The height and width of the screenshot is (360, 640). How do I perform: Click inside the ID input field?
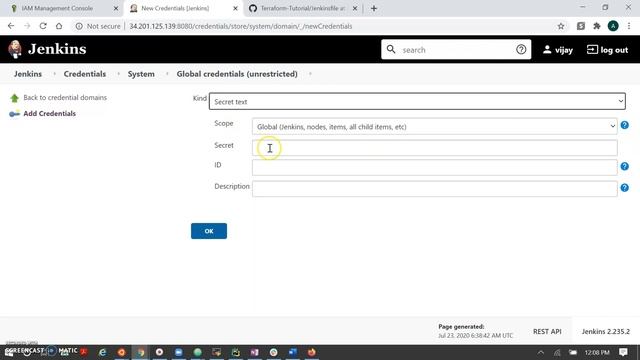[x=435, y=167]
